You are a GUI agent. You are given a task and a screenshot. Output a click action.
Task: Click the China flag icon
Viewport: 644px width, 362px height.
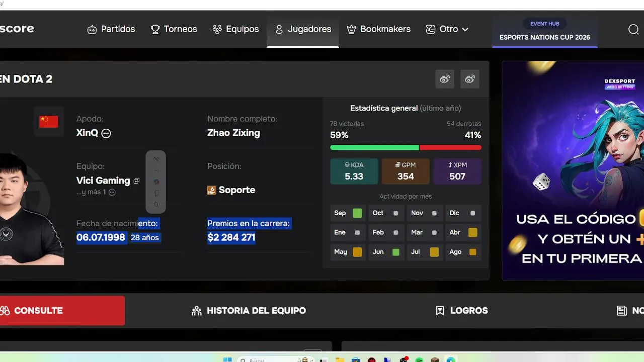(49, 121)
